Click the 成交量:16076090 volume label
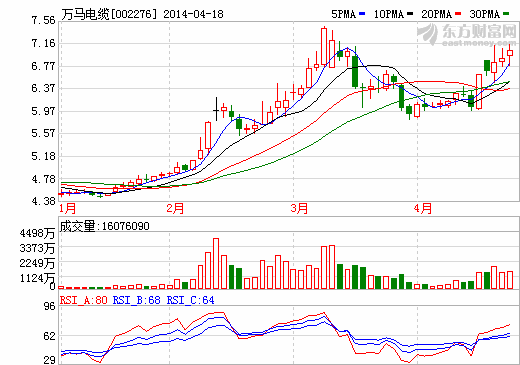The image size is (520, 365). click(104, 226)
